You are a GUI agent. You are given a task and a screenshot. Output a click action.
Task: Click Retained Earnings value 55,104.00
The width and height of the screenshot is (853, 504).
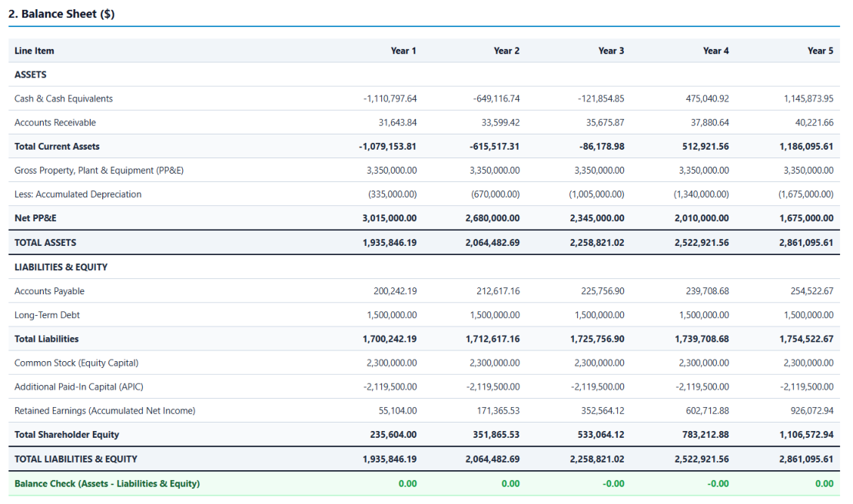tap(397, 410)
